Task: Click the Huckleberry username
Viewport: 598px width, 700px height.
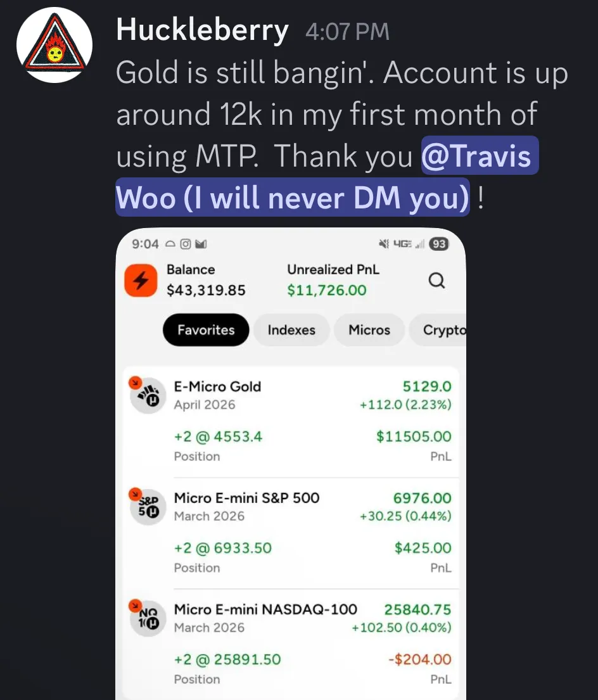Action: [x=202, y=30]
